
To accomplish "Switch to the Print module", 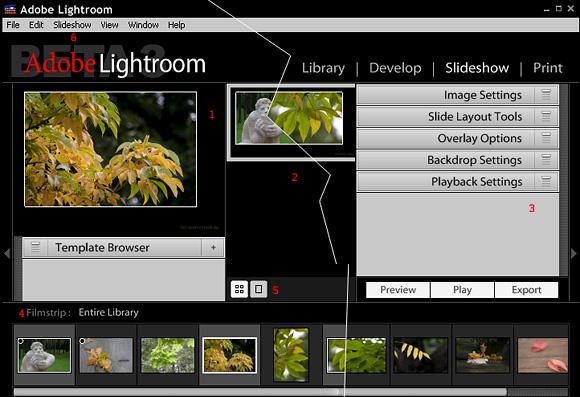I will point(548,68).
